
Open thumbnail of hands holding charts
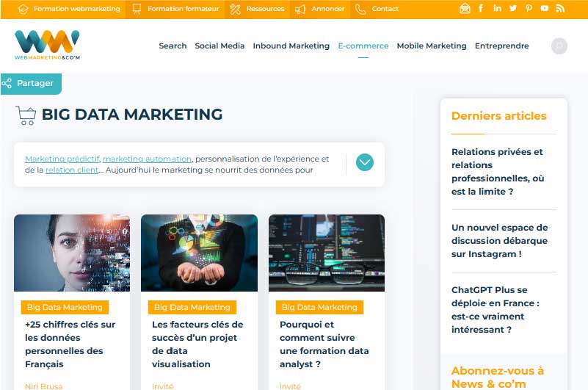coord(199,253)
